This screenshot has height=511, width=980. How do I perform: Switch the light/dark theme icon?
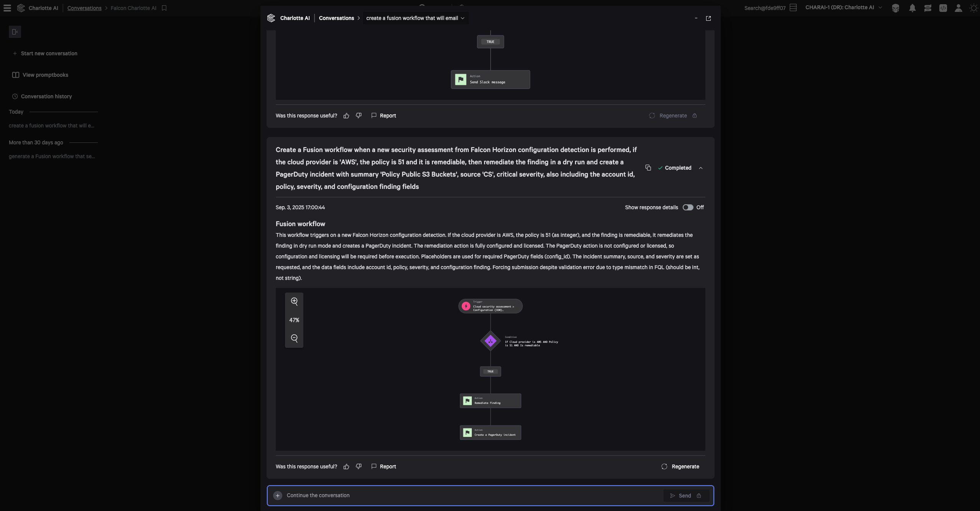pos(973,8)
